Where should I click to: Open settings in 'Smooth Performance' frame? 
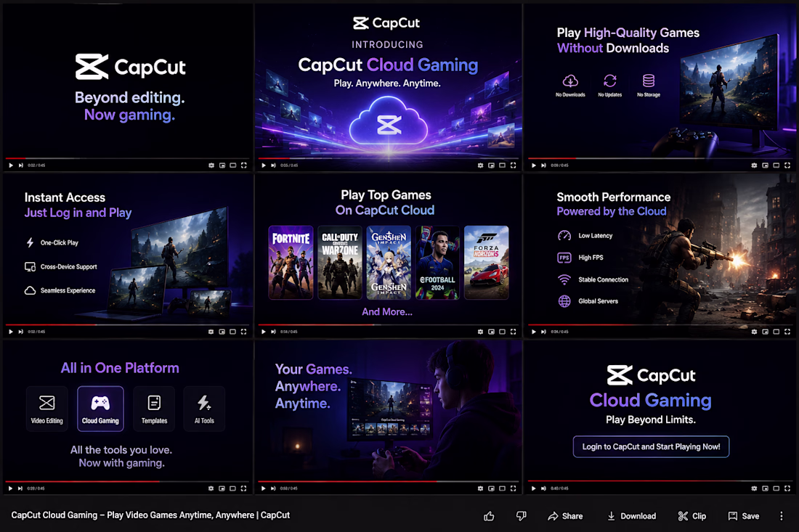754,332
